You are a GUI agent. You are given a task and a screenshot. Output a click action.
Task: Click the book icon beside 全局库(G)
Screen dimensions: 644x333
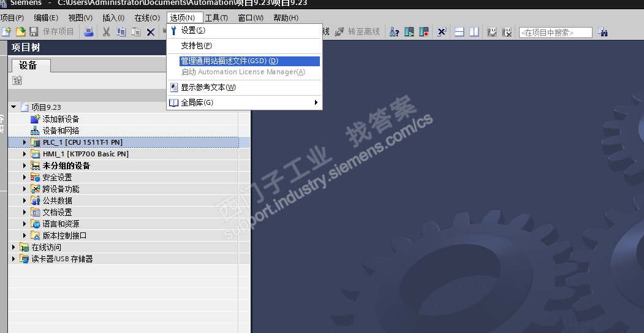(174, 102)
